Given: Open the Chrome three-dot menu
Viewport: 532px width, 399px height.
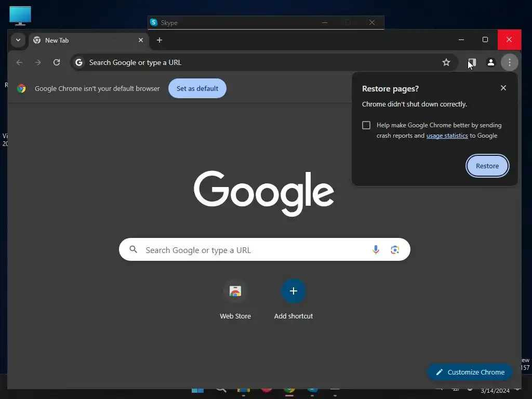Looking at the screenshot, I should (509, 62).
